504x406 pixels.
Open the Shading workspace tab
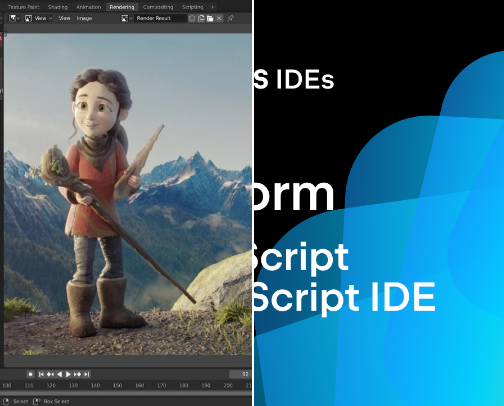click(57, 7)
